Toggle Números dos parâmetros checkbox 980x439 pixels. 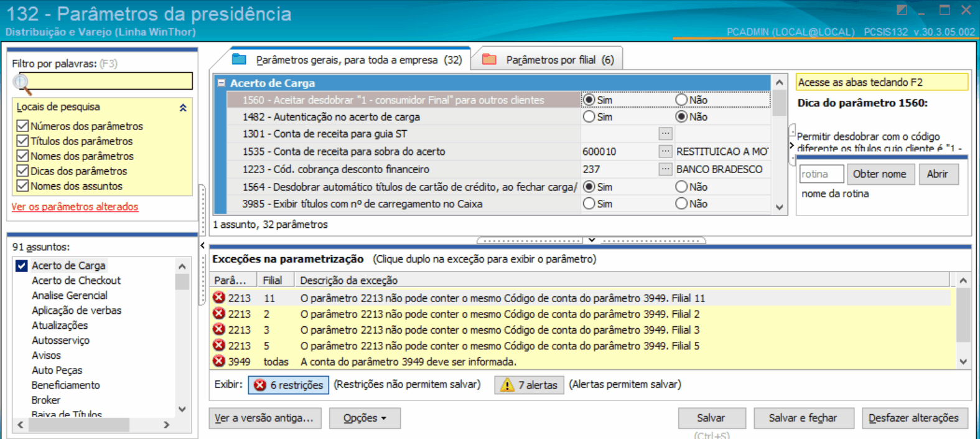tap(22, 126)
